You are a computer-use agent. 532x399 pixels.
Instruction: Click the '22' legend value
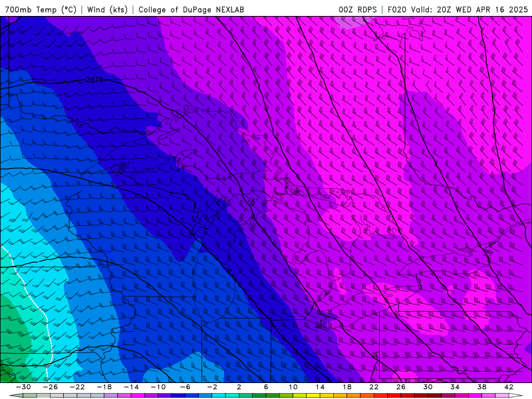point(374,387)
